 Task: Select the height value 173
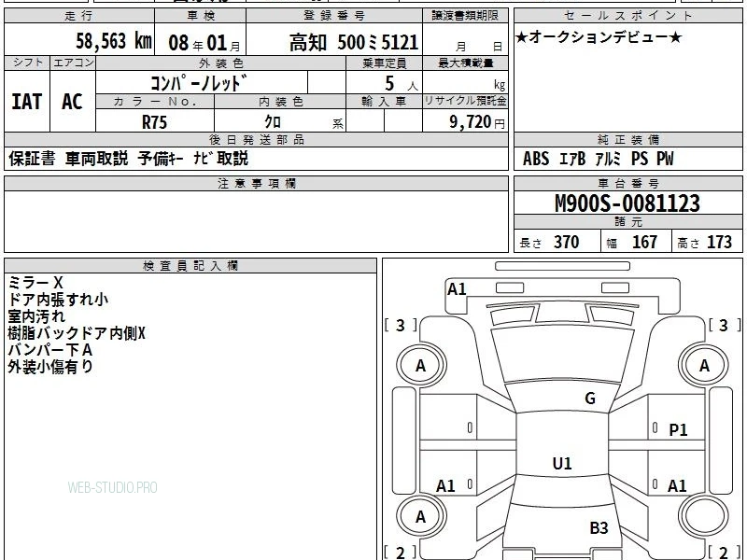(719, 242)
